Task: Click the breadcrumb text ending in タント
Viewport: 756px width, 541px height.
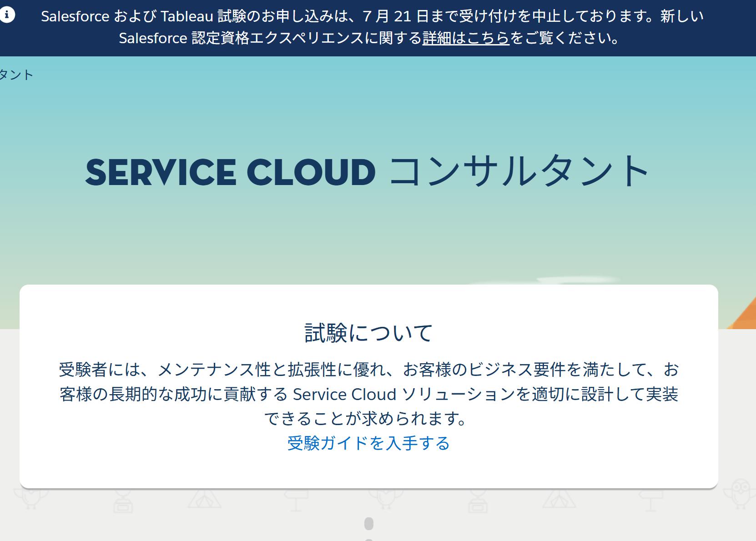Action: 16,75
